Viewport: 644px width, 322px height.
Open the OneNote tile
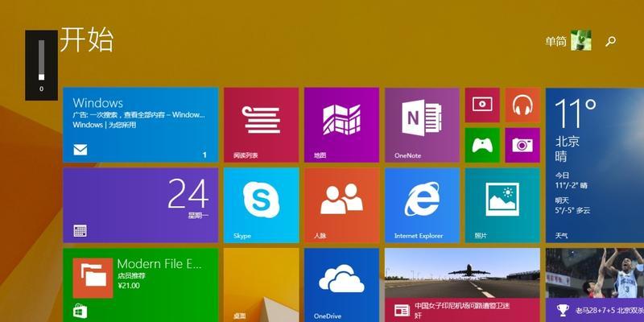tap(422, 125)
